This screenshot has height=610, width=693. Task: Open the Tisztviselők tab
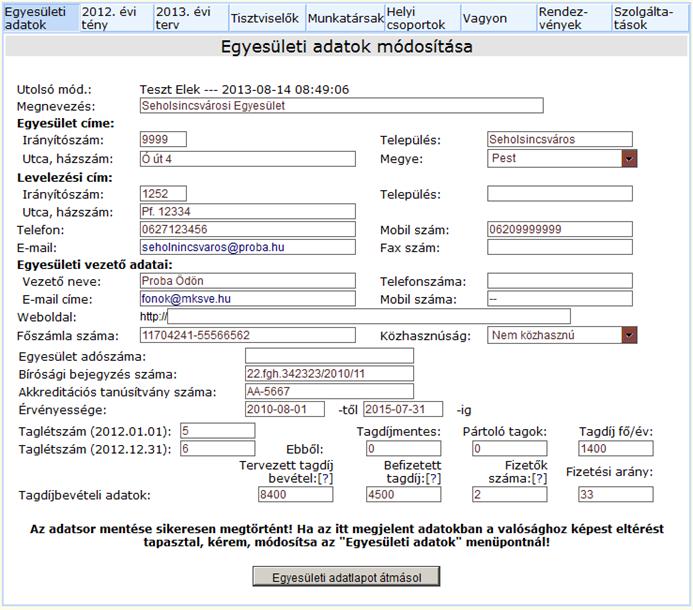coord(267,18)
